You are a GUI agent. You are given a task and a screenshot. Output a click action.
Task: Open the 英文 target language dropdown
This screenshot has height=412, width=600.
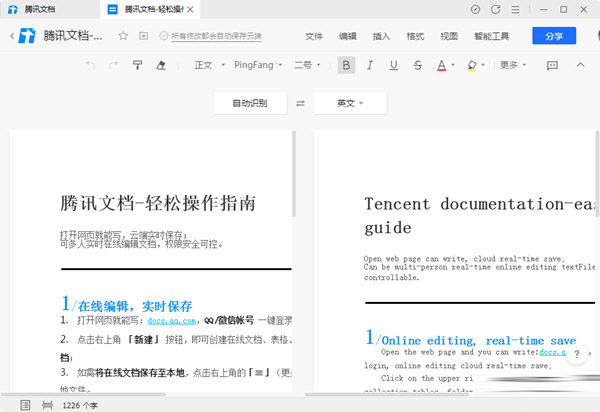350,103
